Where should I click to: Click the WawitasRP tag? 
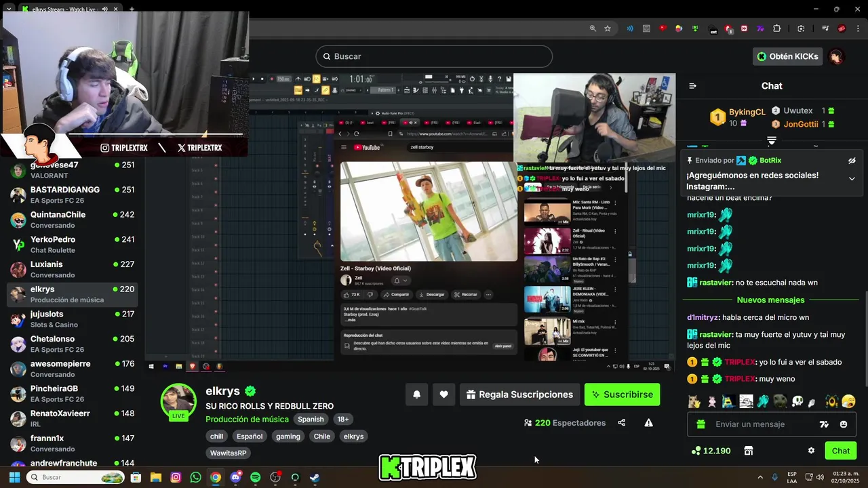coord(228,453)
